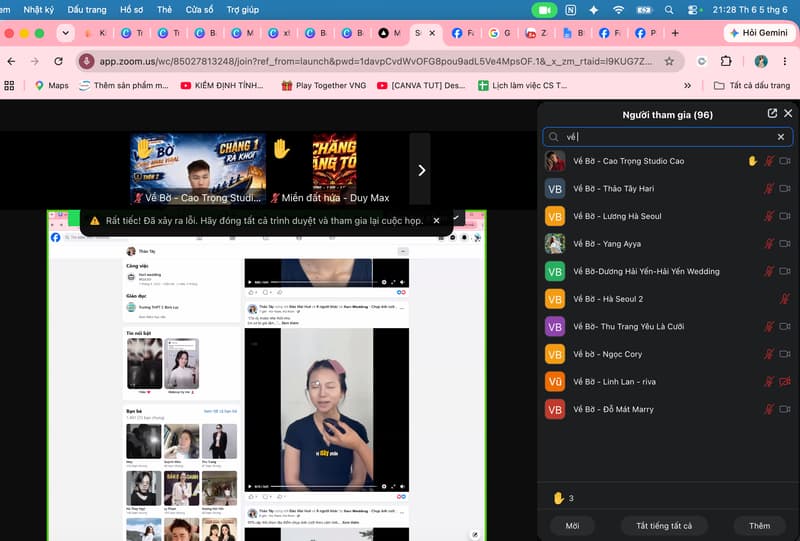This screenshot has width=800, height=541.
Task: Go forward in browser history
Action: (x=35, y=61)
